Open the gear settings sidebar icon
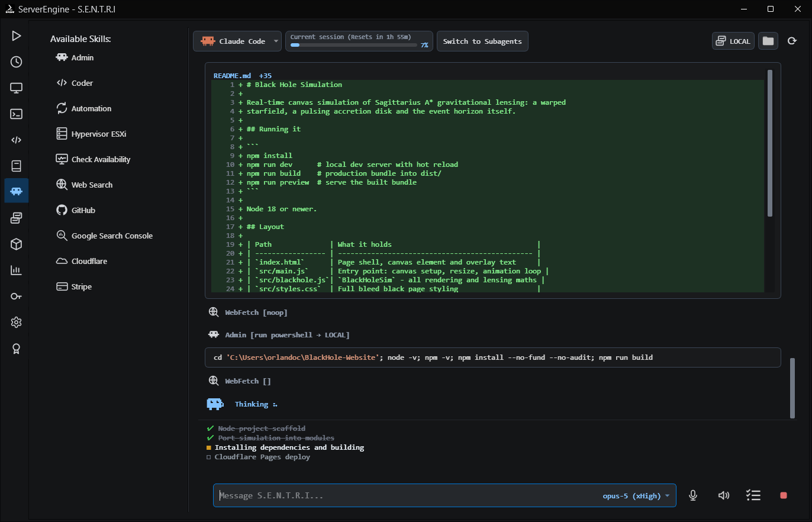Screen dimensions: 812x522 17,323
